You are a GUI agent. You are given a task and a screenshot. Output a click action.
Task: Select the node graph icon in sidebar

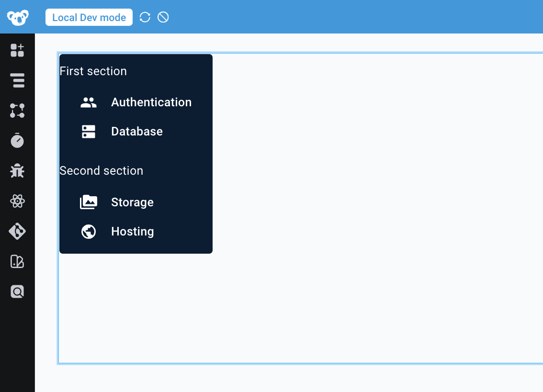pyautogui.click(x=17, y=111)
